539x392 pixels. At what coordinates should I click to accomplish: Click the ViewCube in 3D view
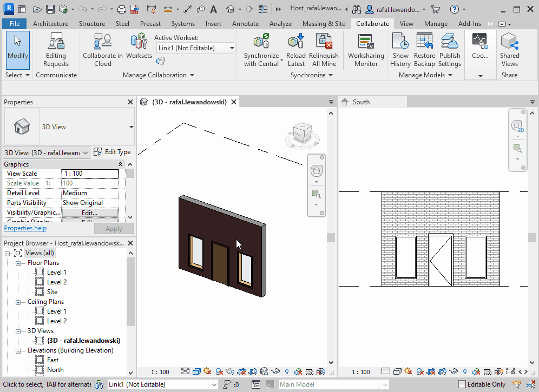point(301,132)
